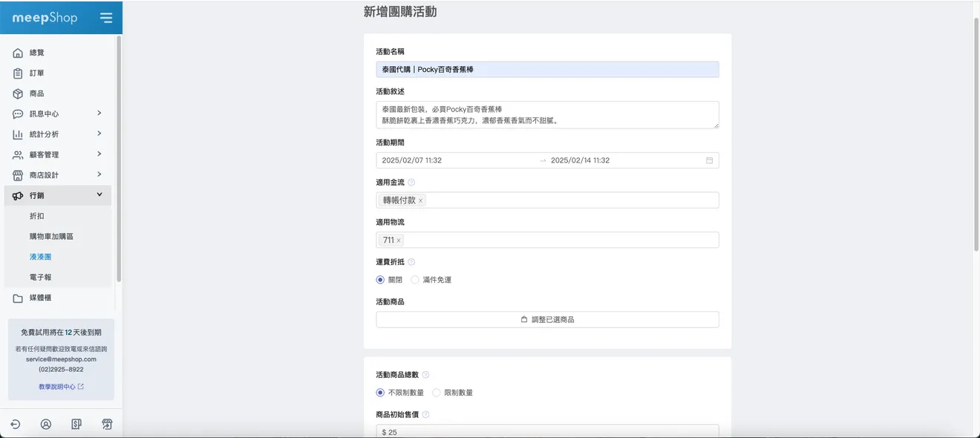Select 關閉 for 運費折抵
980x438 pixels.
tap(380, 280)
